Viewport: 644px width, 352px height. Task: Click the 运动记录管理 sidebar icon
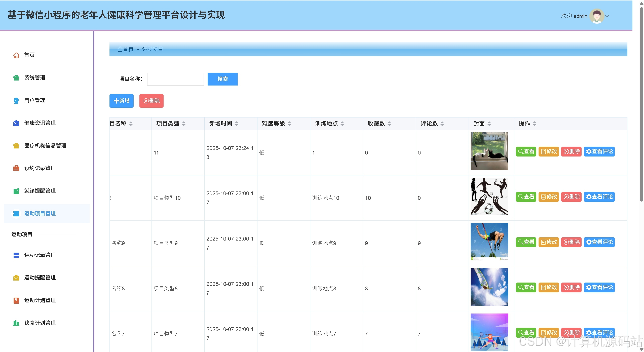(16, 255)
